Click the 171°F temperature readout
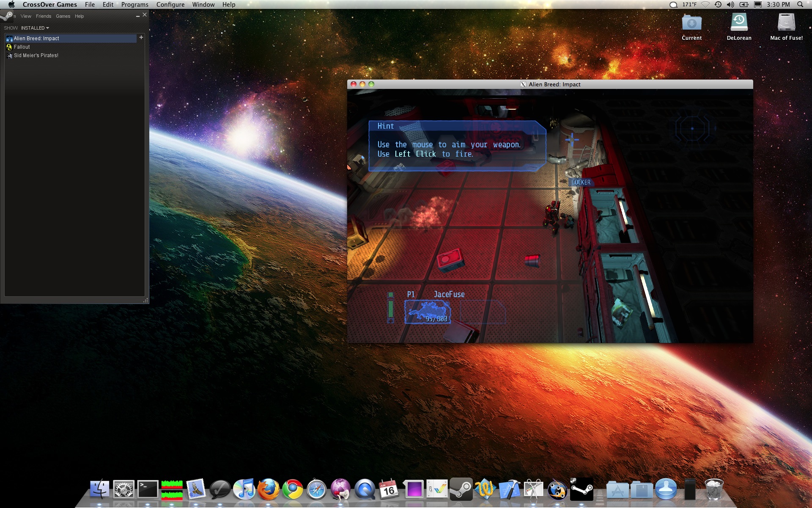This screenshot has width=812, height=508. [x=689, y=5]
